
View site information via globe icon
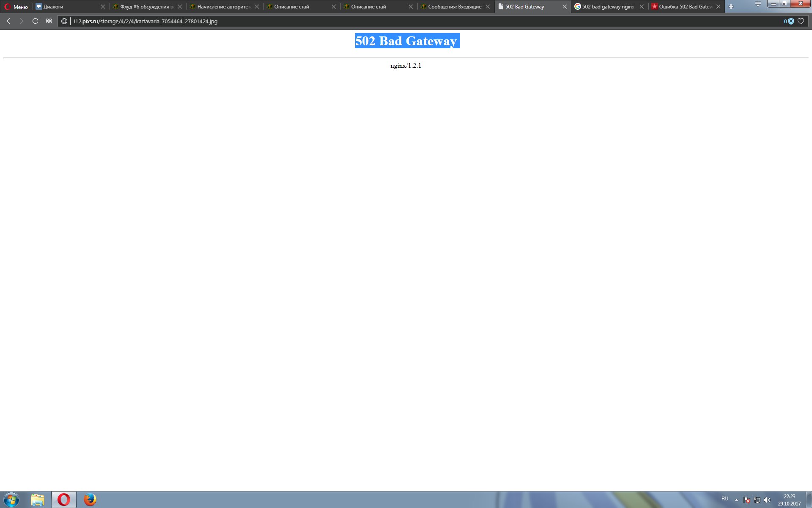pos(64,21)
